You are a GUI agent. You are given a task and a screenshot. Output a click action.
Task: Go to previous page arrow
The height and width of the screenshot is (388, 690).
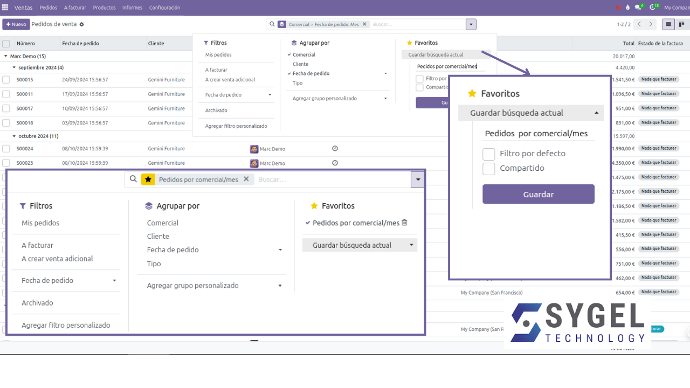(639, 24)
